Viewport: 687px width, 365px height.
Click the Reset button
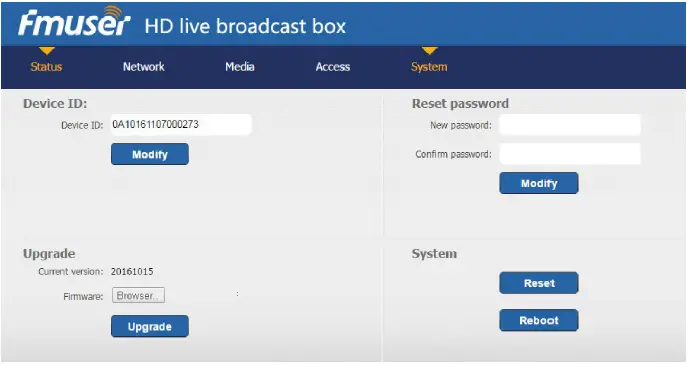click(539, 283)
